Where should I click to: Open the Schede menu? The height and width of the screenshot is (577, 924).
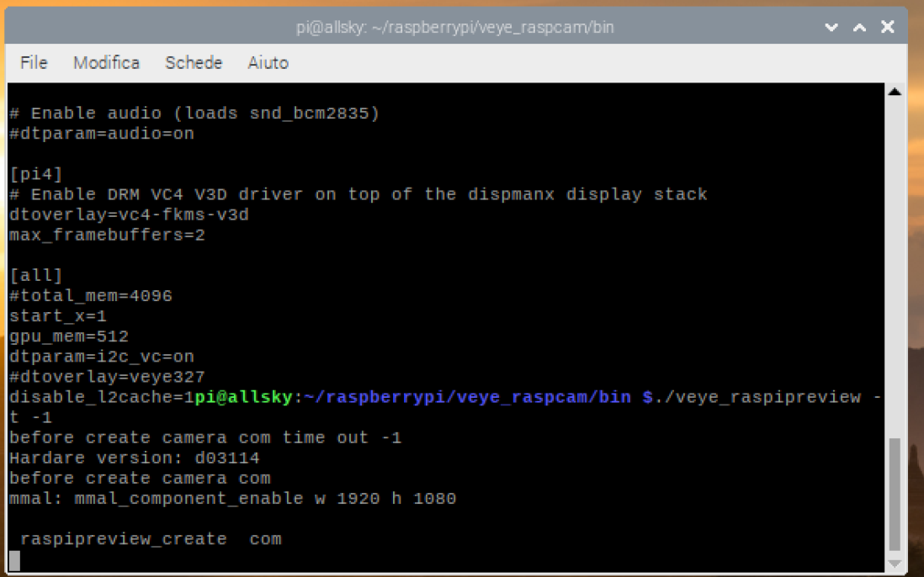(x=194, y=63)
